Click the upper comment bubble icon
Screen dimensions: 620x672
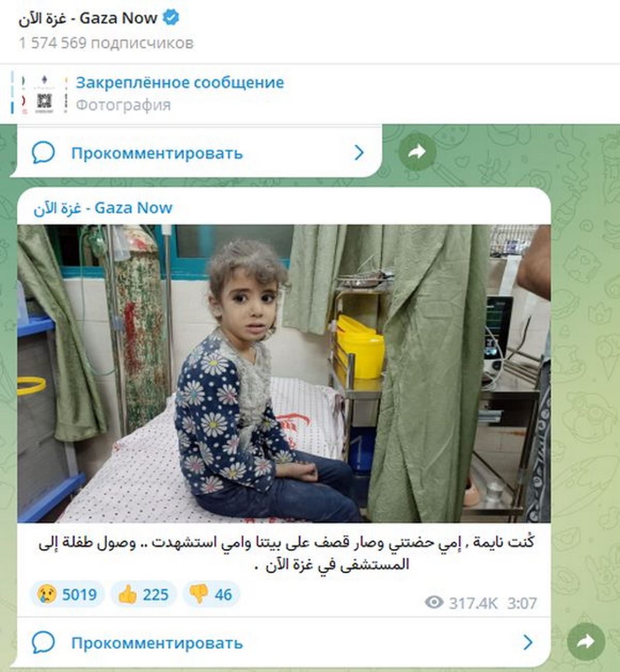(x=43, y=153)
